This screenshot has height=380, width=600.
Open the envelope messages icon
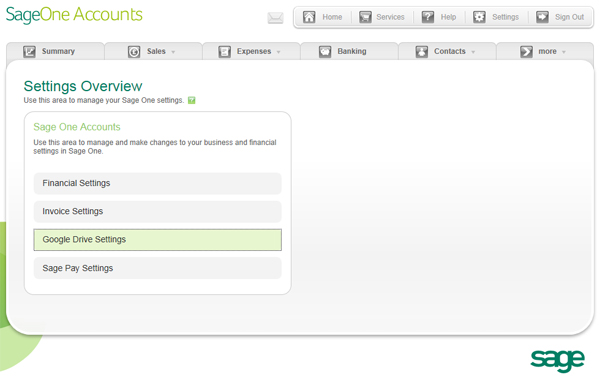coord(275,18)
